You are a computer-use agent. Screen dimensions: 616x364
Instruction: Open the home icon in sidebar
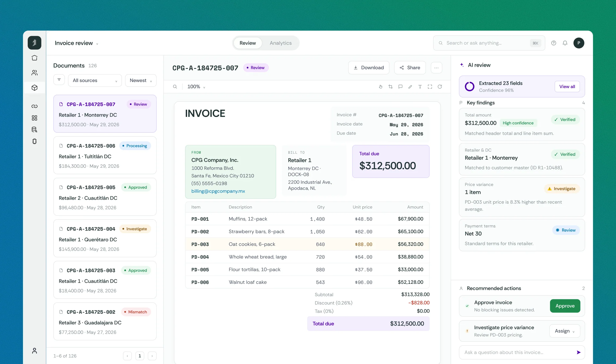pyautogui.click(x=34, y=58)
